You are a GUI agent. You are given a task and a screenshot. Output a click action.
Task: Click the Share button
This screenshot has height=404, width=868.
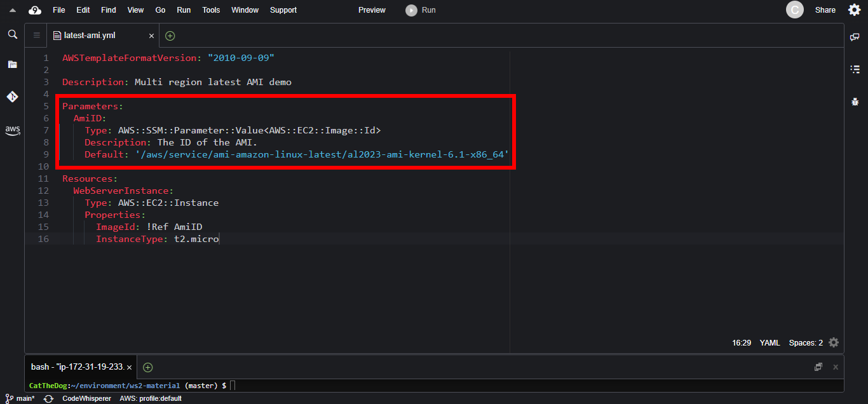[825, 10]
